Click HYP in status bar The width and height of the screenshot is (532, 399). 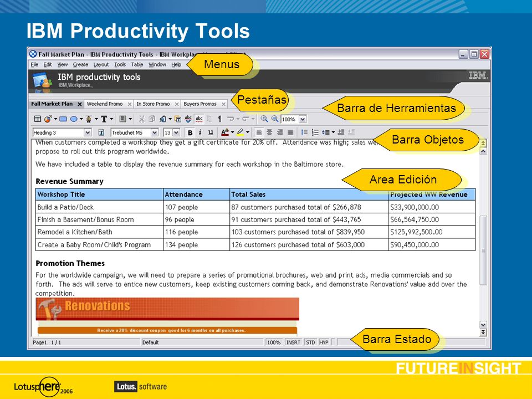324,342
